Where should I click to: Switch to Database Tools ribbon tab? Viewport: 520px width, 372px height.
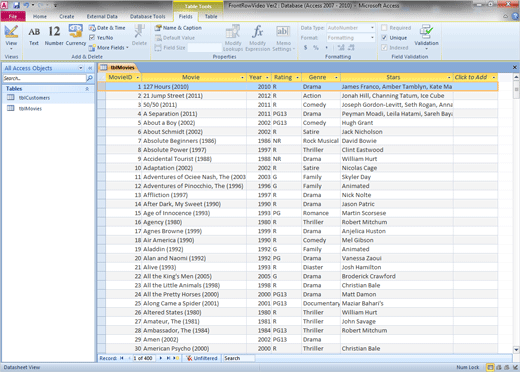(x=147, y=16)
